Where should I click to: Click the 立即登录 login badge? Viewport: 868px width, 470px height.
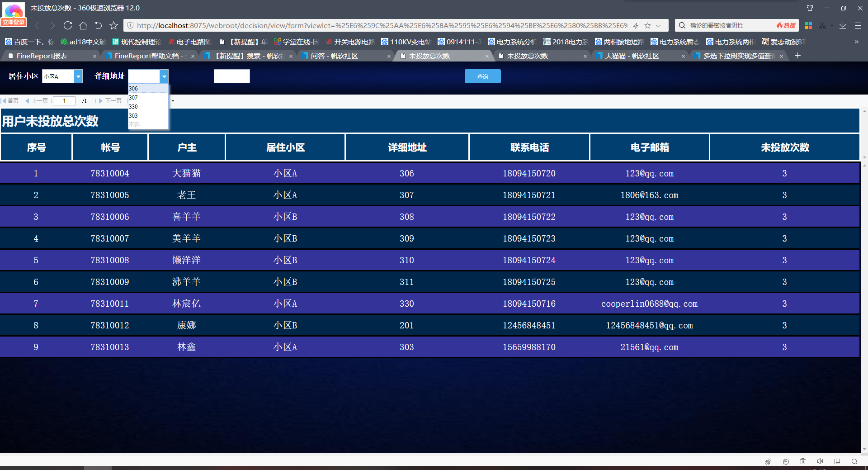pyautogui.click(x=14, y=22)
